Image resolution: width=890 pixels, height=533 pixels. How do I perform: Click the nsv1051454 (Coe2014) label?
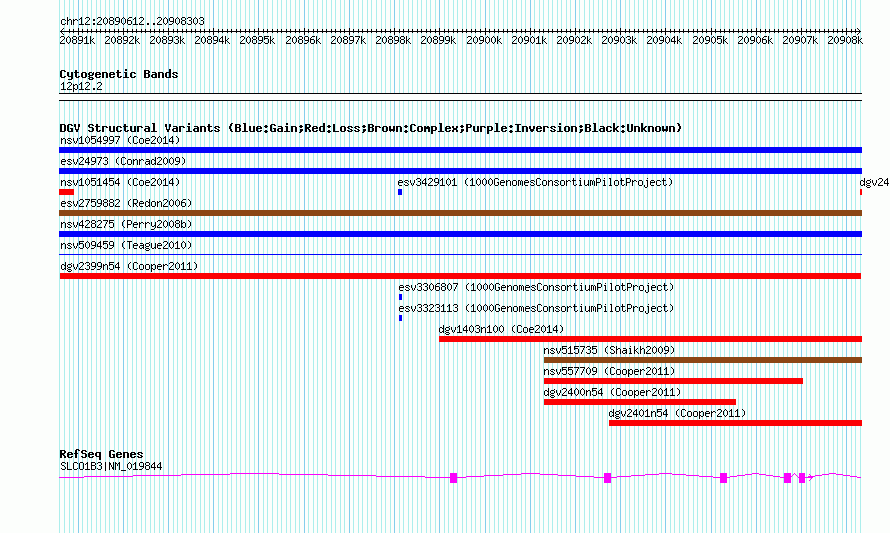[120, 182]
